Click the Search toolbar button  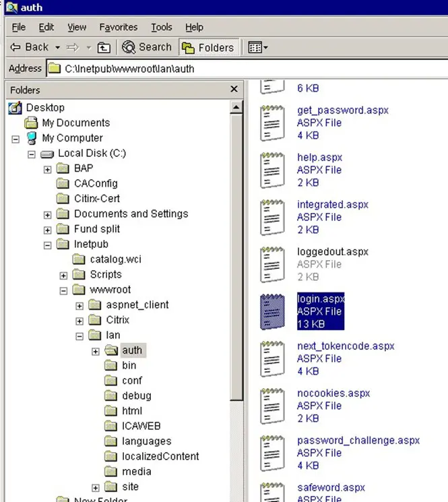coord(147,47)
